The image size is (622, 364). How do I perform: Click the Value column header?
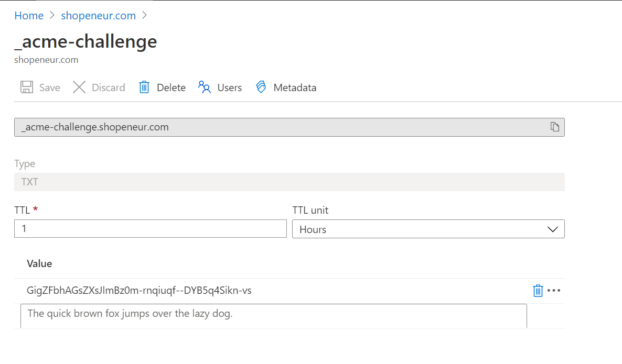(39, 264)
